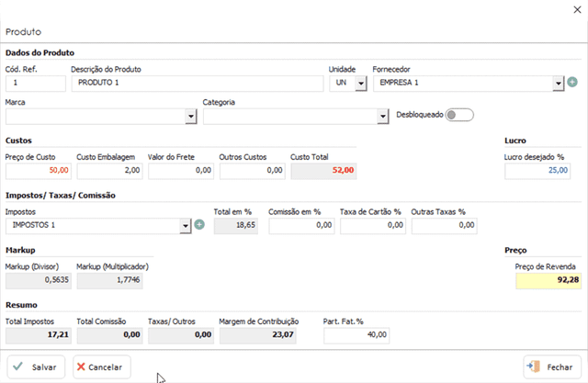Click the Total em % value box
This screenshot has width=588, height=383.
point(236,226)
